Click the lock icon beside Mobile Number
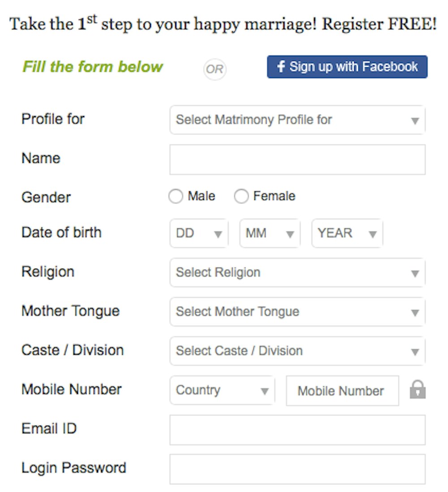Viewport: 448px width, 492px height. (418, 389)
